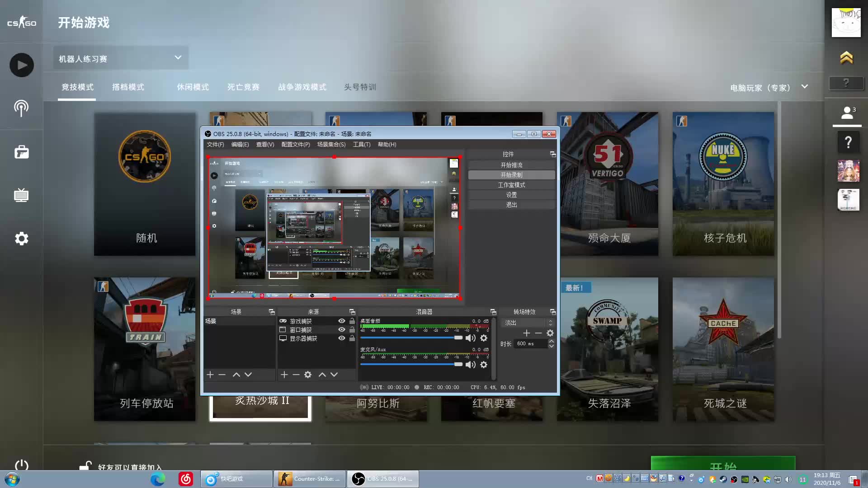Open OBS 工具(T) menu
The height and width of the screenshot is (488, 868).
coord(361,145)
